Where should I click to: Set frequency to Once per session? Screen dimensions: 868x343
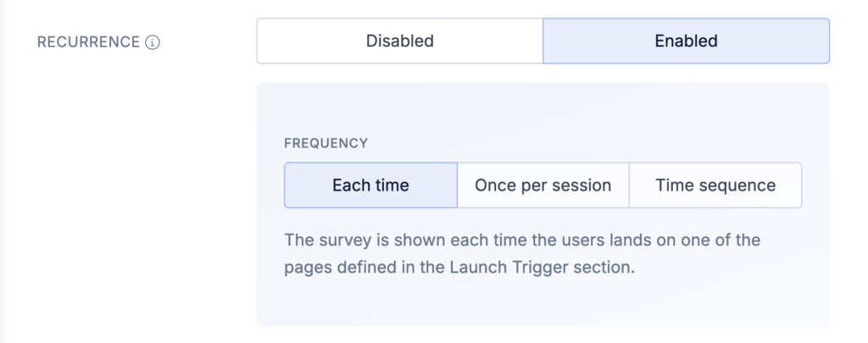click(x=542, y=185)
